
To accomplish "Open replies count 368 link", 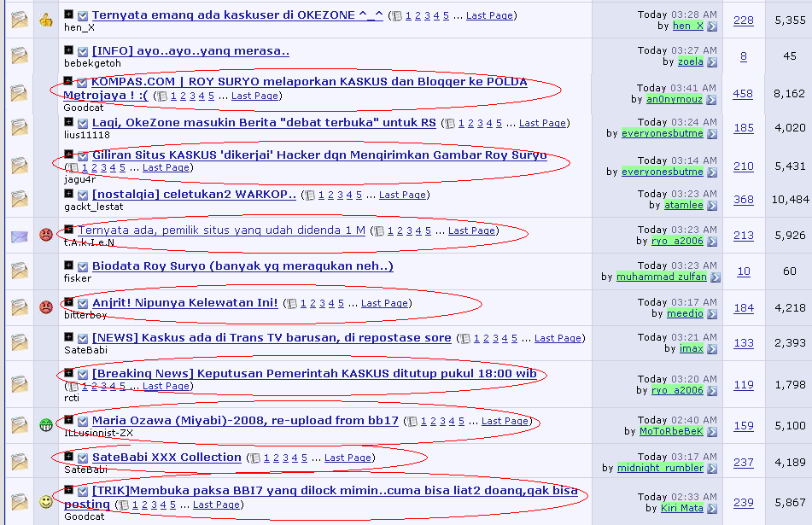I will [744, 200].
